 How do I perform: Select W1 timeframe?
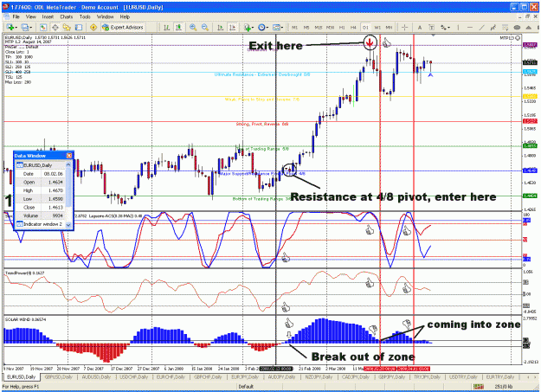point(377,28)
